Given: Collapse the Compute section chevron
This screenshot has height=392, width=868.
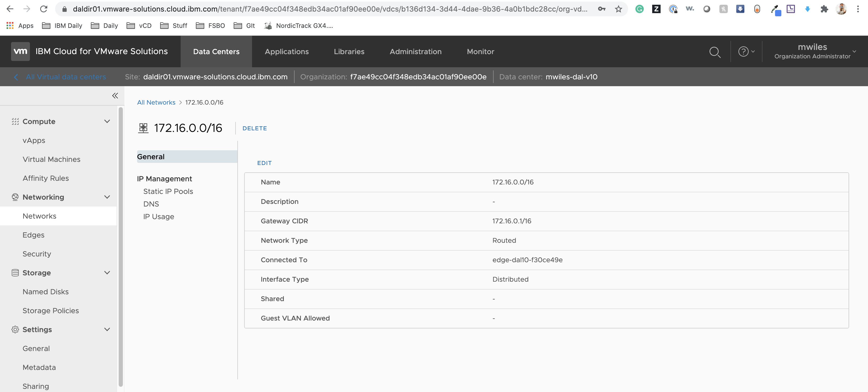Looking at the screenshot, I should 107,121.
